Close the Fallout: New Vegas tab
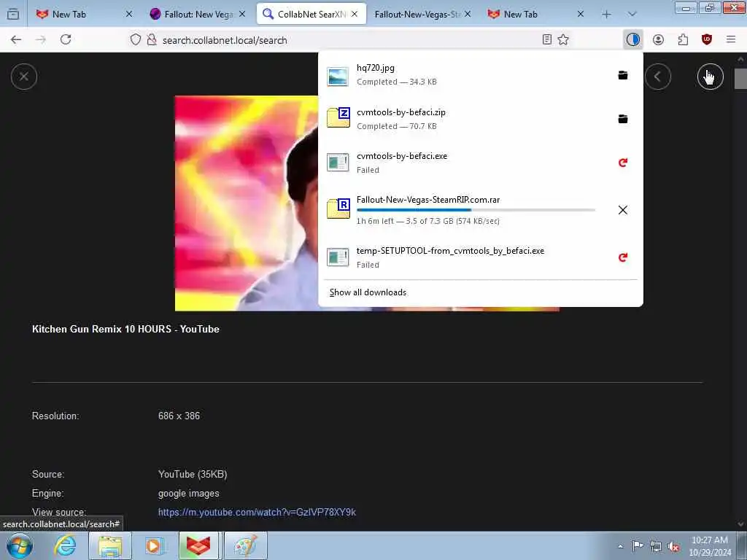 click(242, 15)
